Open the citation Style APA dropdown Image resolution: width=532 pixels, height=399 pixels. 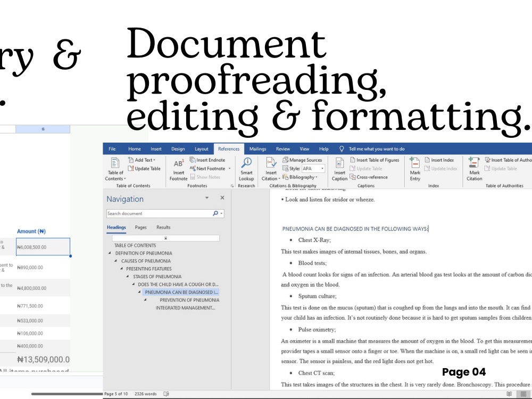click(x=322, y=168)
